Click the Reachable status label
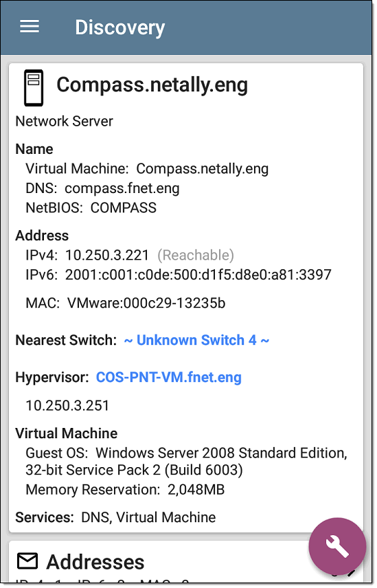The image size is (377, 588). 196,256
